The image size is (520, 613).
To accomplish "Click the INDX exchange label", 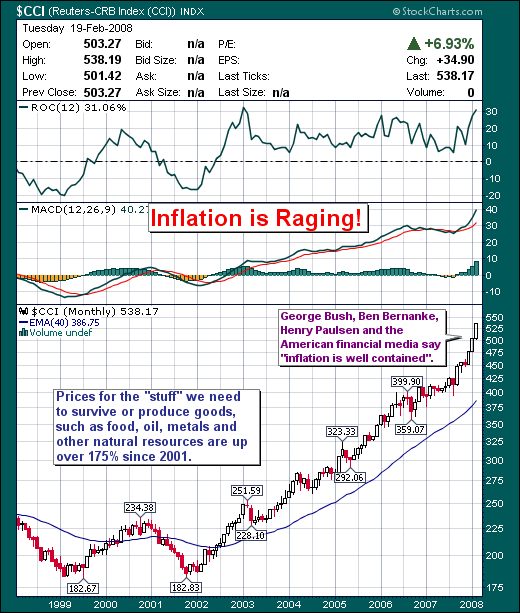I will coord(192,12).
